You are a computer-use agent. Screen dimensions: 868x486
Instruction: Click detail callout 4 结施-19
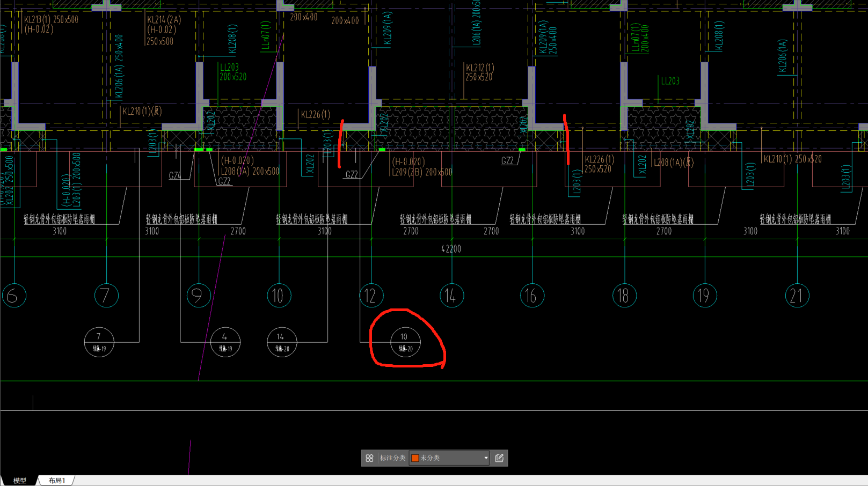(225, 342)
